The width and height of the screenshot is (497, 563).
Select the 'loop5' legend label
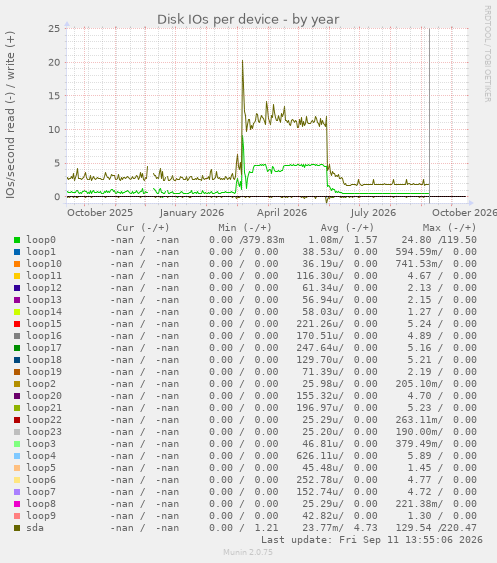(41, 468)
